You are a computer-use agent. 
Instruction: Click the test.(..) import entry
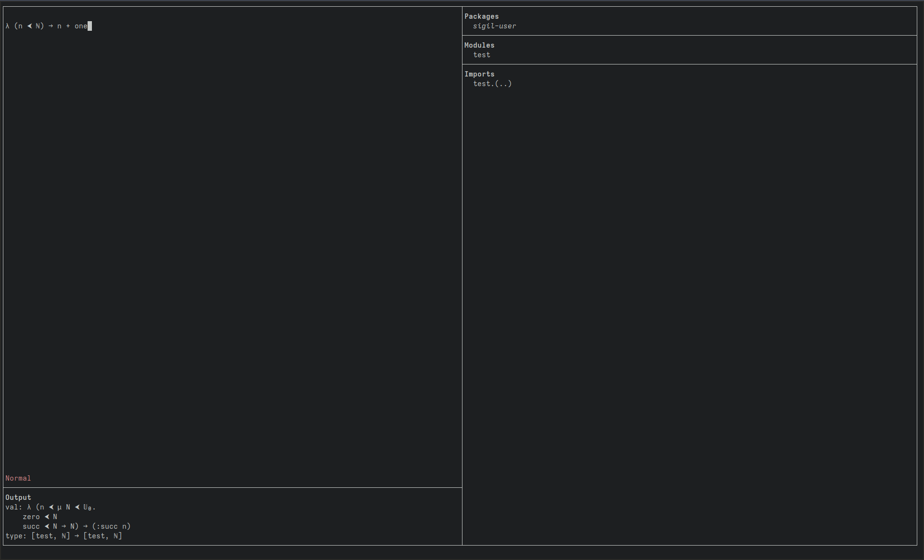[492, 84]
